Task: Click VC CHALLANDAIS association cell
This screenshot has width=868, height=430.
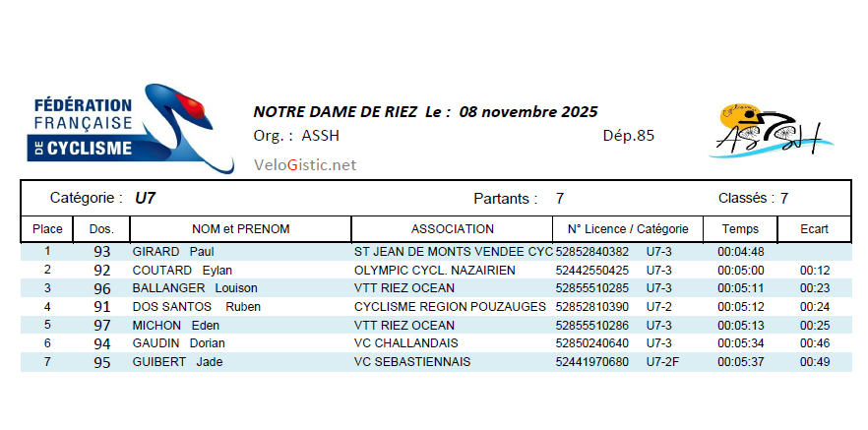Action: pyautogui.click(x=406, y=343)
